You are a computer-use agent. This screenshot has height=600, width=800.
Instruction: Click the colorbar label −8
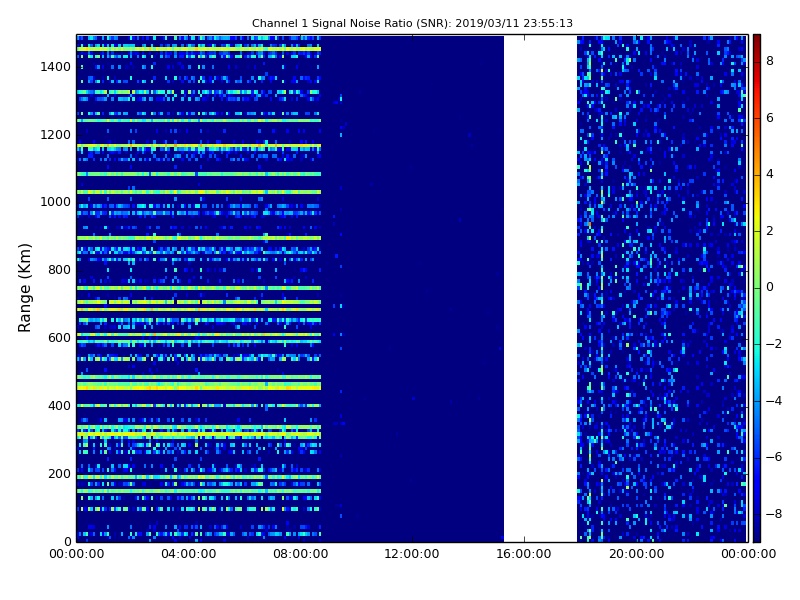774,514
